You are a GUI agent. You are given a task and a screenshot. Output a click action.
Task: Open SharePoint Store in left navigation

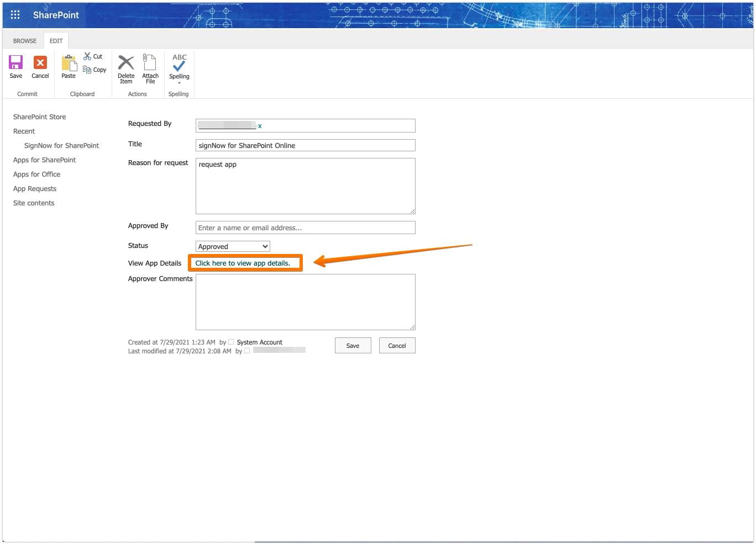(x=39, y=117)
